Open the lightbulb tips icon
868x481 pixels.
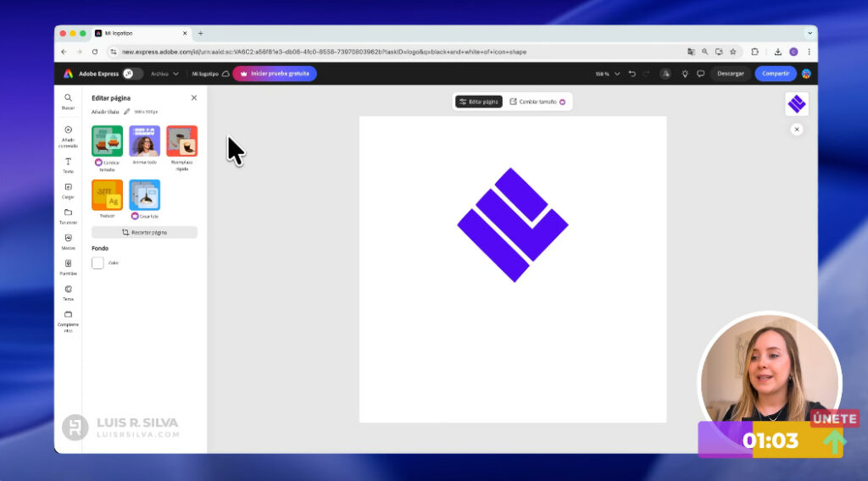(685, 74)
